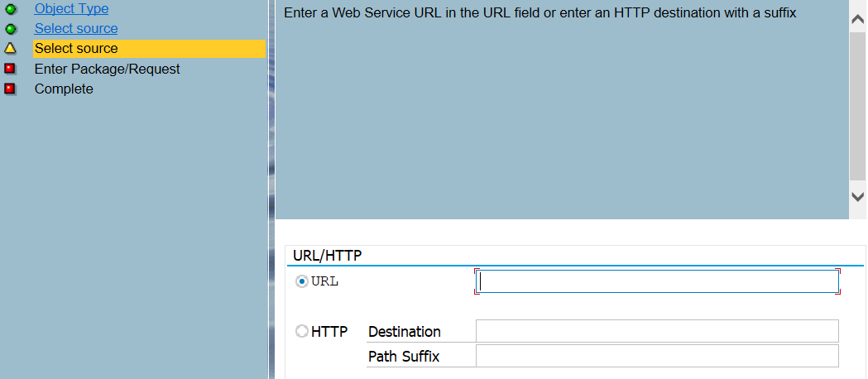This screenshot has height=379, width=868.
Task: Click the Destination field label
Action: click(x=405, y=331)
